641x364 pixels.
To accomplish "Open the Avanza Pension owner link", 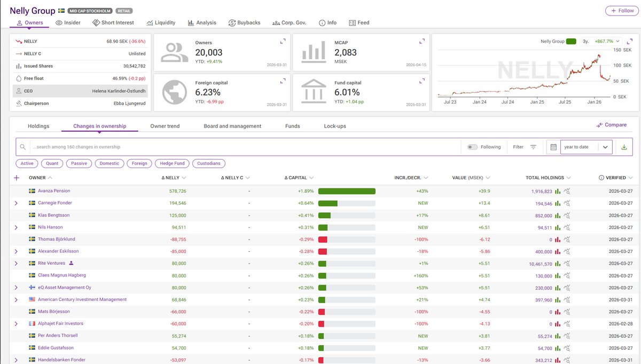I will pos(54,191).
